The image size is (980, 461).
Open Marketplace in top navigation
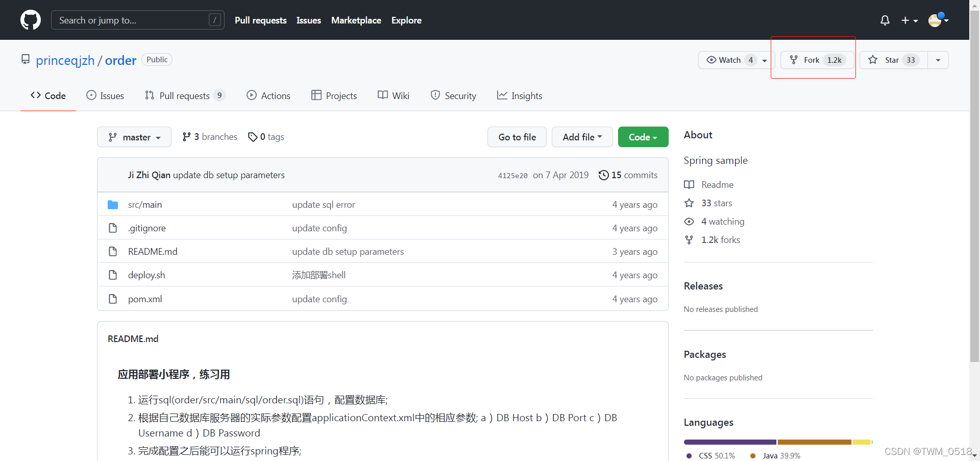point(356,20)
